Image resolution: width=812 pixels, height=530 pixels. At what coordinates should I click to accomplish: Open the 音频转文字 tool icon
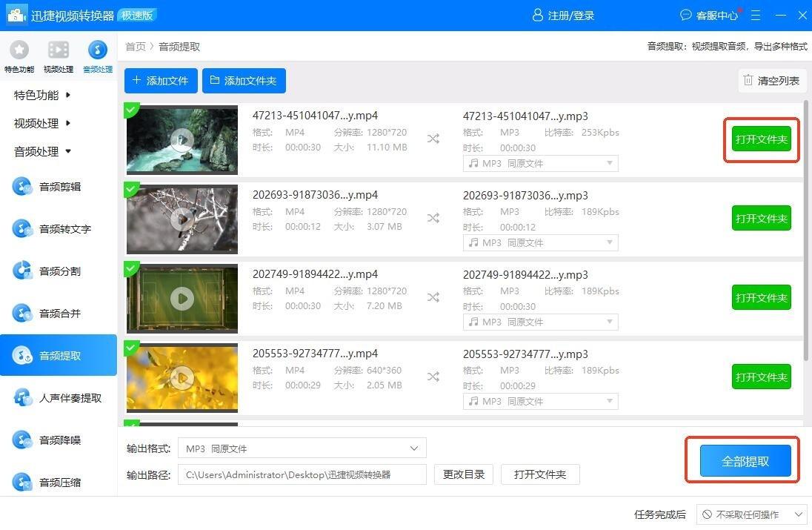22,229
